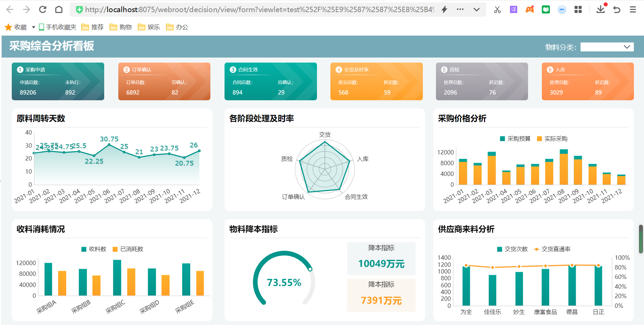Screen dimensions: 644x325
Task: Expand the 收藏 favorites dropdown arrow
Action: click(x=34, y=27)
